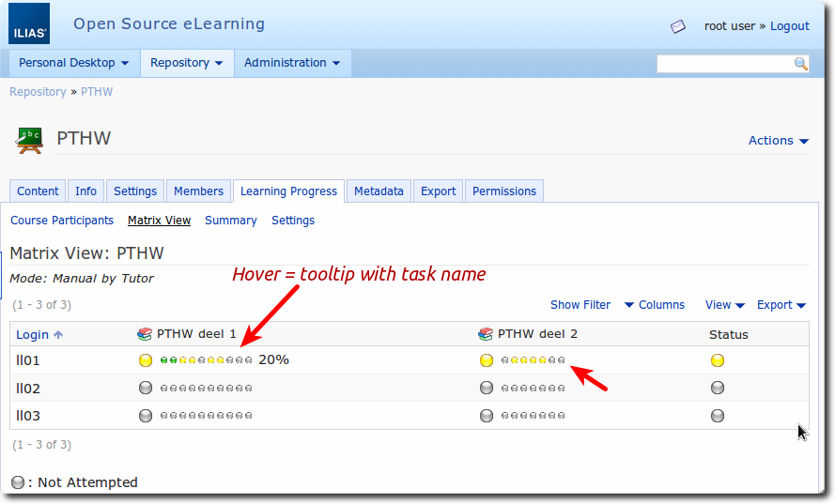Click inside the search input field
The width and height of the screenshot is (835, 504).
pos(725,64)
